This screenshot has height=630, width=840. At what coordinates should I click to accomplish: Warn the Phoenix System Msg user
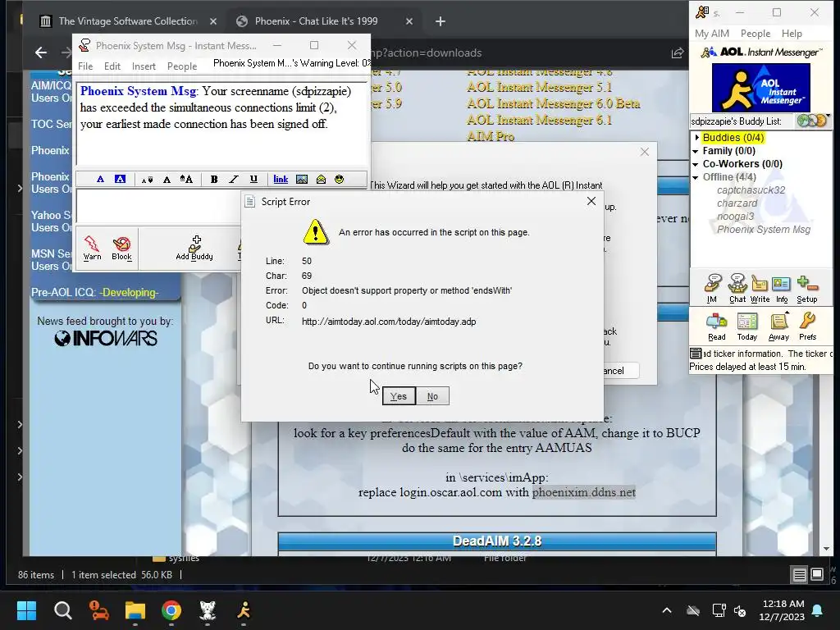[x=92, y=248]
